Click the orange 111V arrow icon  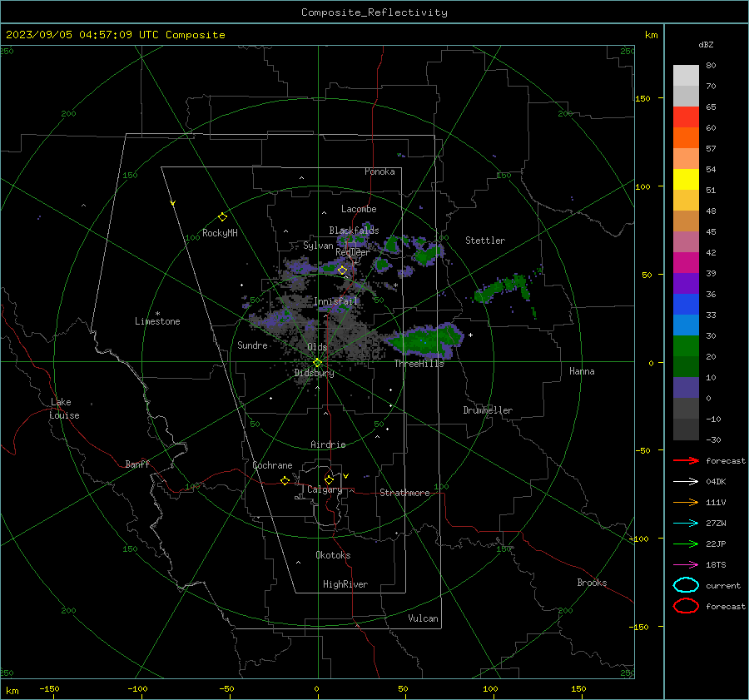pyautogui.click(x=686, y=502)
